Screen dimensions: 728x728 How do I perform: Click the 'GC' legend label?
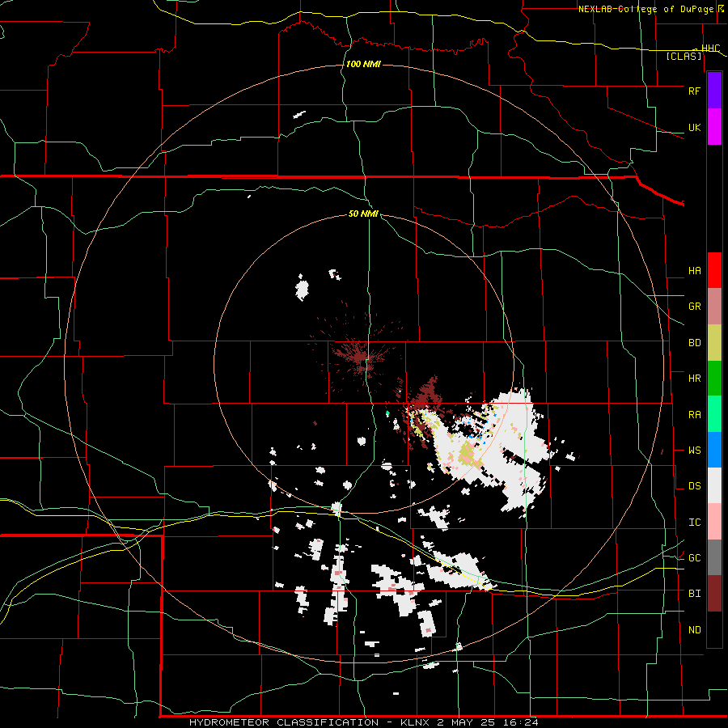tap(694, 558)
